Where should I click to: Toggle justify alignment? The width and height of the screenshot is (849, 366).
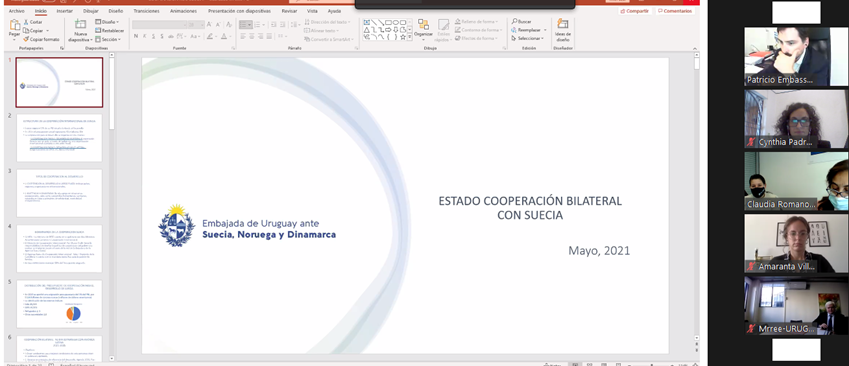point(269,36)
